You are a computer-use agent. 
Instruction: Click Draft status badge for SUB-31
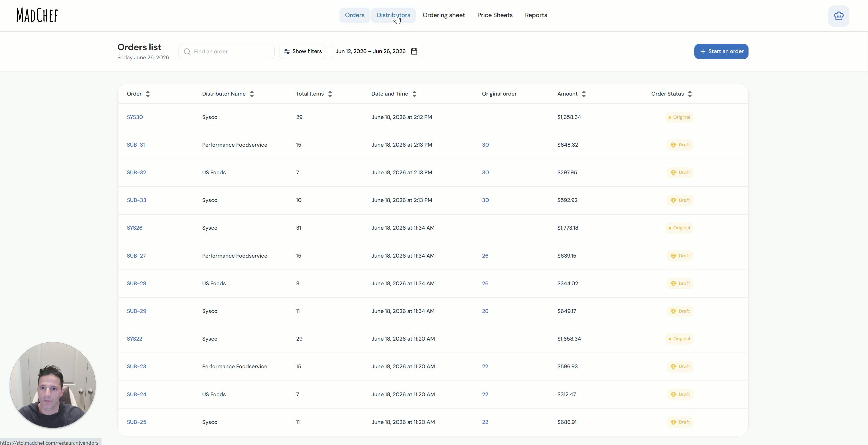click(680, 145)
